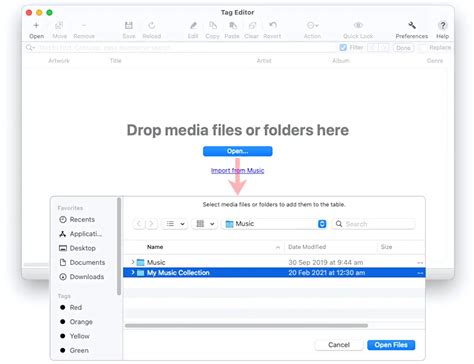Click the Revert undo-arrow icon
Image resolution: width=474 pixels, height=364 pixels.
point(273,25)
